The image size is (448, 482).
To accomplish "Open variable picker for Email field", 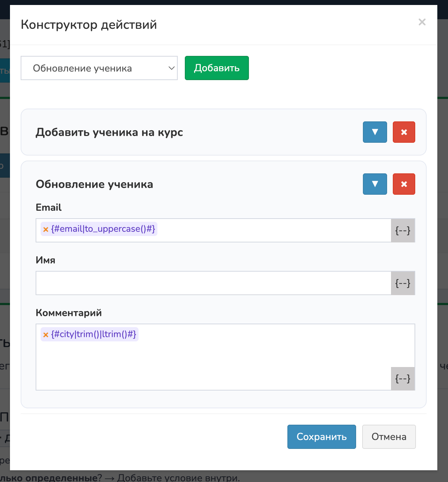I will tap(403, 231).
